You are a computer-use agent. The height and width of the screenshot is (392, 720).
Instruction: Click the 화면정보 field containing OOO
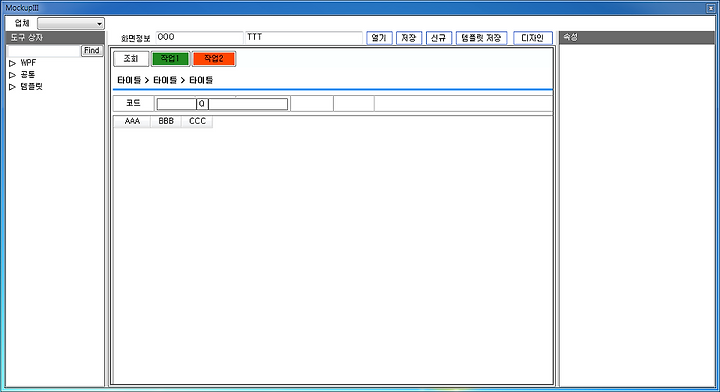[x=199, y=38]
